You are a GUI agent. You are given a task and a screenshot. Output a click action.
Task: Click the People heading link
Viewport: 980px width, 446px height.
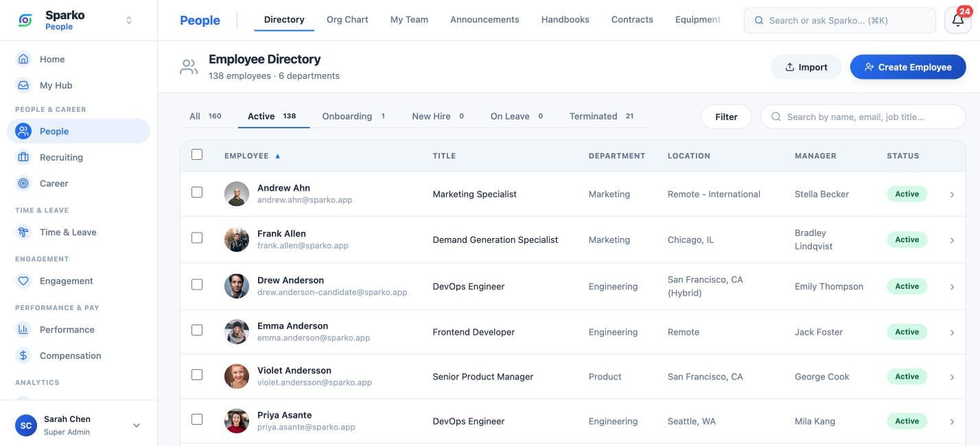(x=200, y=20)
